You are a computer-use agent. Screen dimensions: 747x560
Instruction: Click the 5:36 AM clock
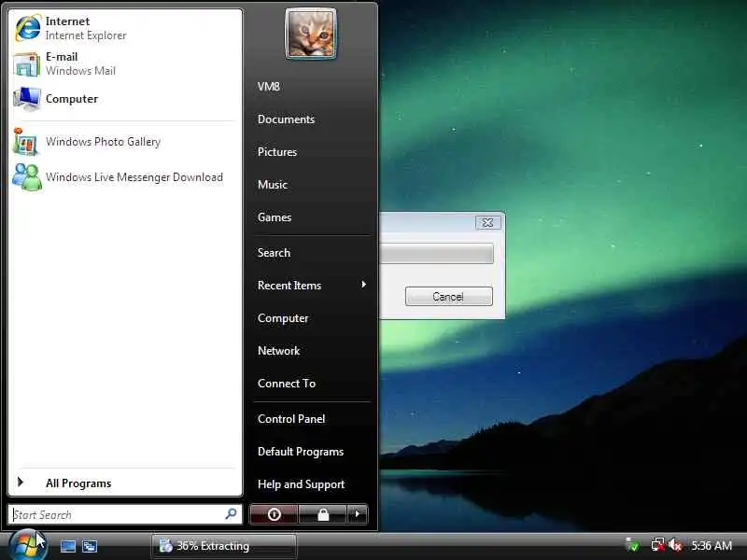(712, 546)
